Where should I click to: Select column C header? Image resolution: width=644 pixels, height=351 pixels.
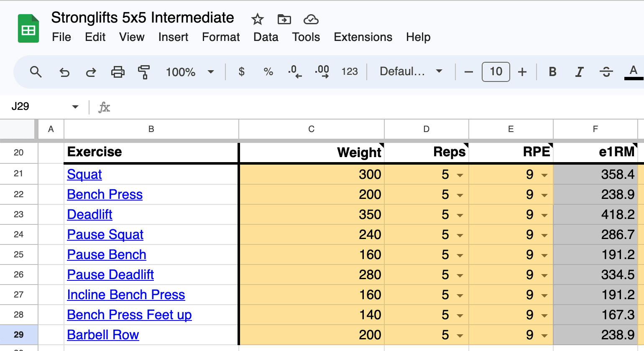coord(312,129)
